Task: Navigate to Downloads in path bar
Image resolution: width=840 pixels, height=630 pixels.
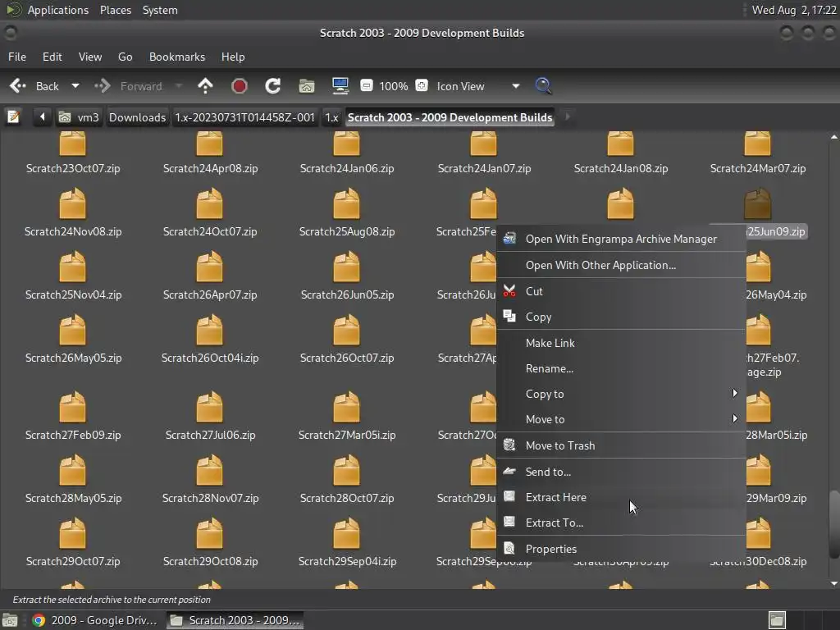Action: 137,117
